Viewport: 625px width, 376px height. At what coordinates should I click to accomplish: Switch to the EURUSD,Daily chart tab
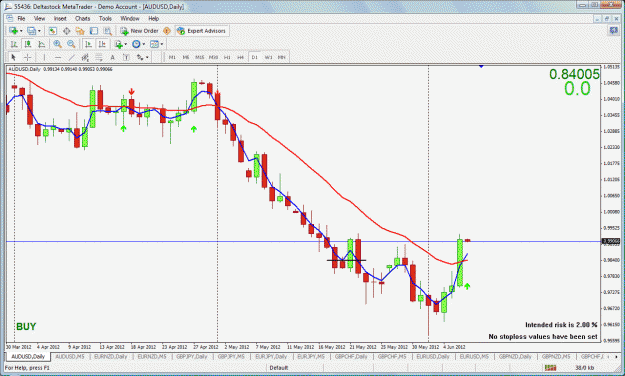tap(433, 356)
